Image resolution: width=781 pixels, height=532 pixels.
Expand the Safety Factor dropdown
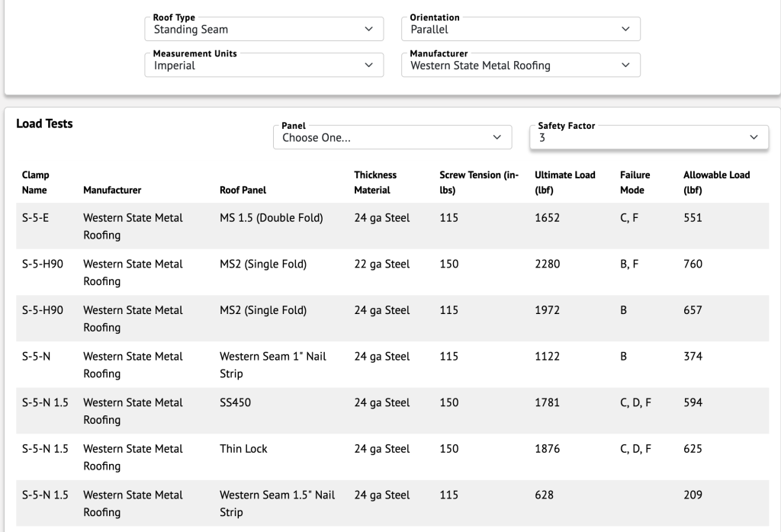click(648, 138)
